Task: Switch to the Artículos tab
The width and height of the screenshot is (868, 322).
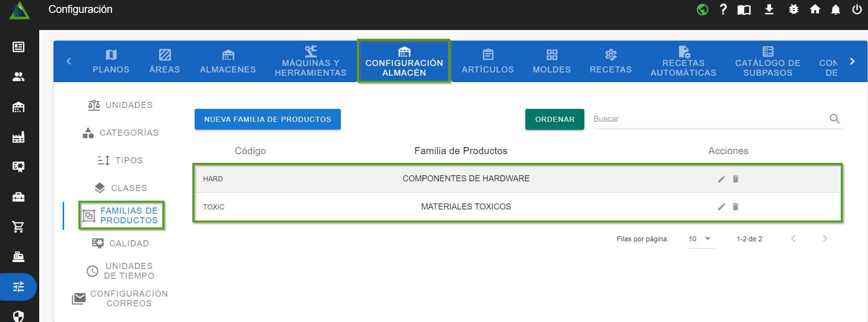Action: coord(488,61)
